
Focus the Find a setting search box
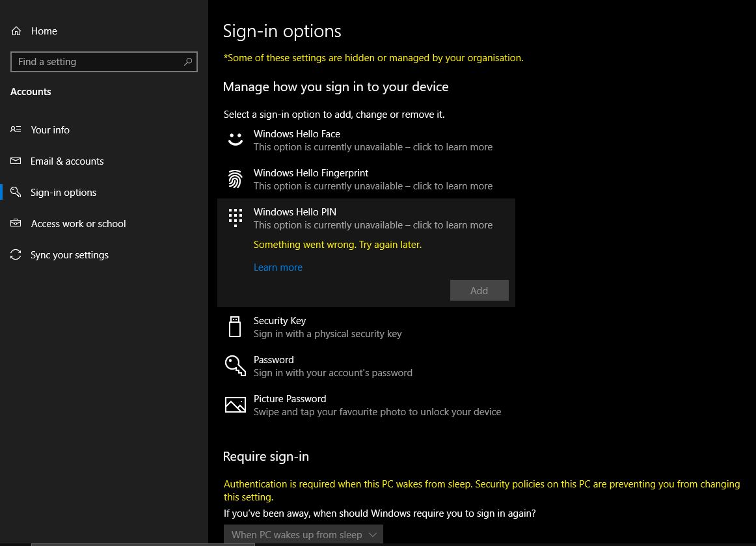click(x=103, y=62)
